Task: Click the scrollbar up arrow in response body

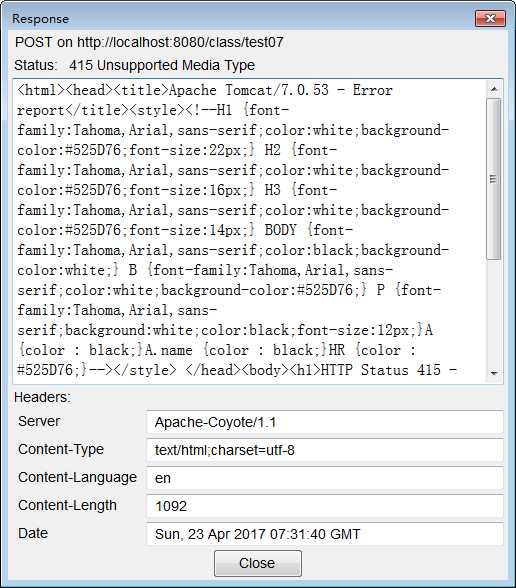Action: (494, 89)
